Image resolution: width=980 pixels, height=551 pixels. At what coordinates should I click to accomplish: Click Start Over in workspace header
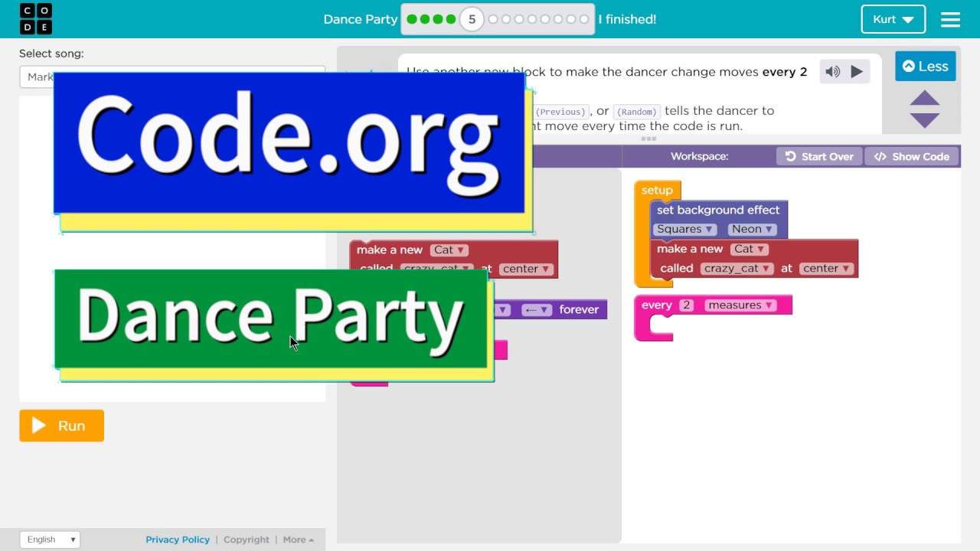point(819,156)
